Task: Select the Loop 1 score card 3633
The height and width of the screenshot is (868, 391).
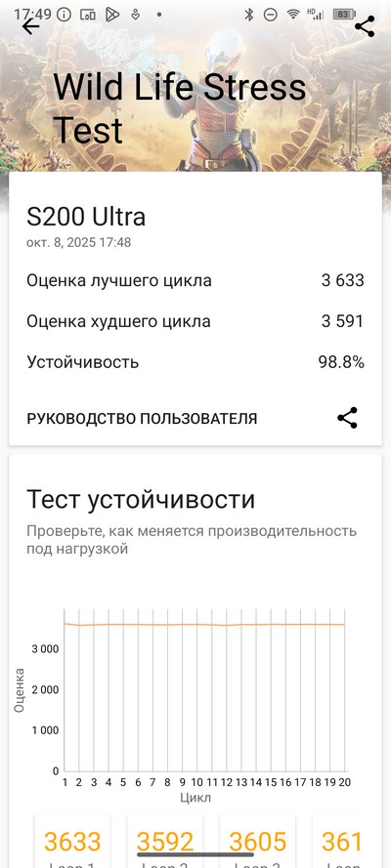Action: 72,842
